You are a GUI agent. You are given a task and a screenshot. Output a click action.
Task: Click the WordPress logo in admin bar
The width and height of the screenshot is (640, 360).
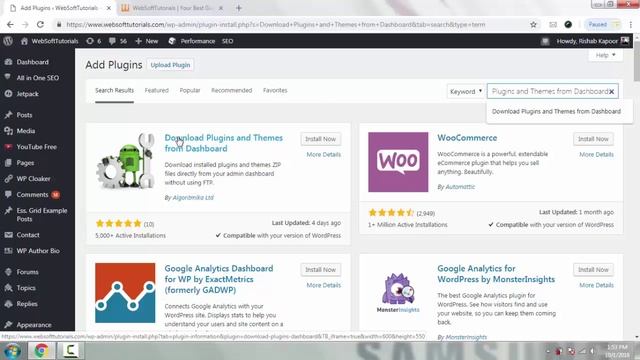(8, 41)
